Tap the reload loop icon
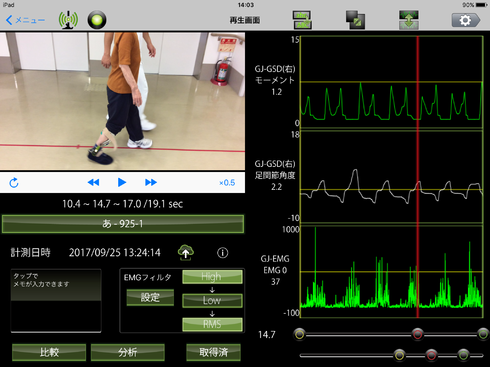This screenshot has width=490, height=367. point(14,183)
